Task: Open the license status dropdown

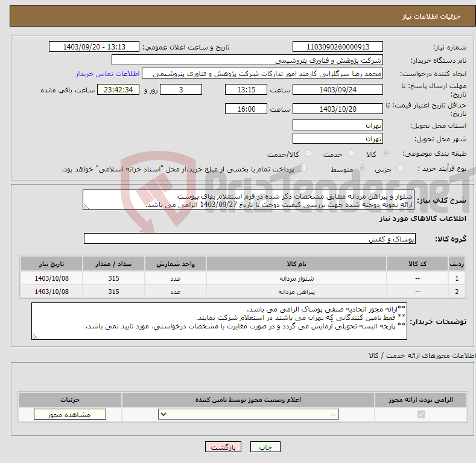Action: (x=249, y=414)
